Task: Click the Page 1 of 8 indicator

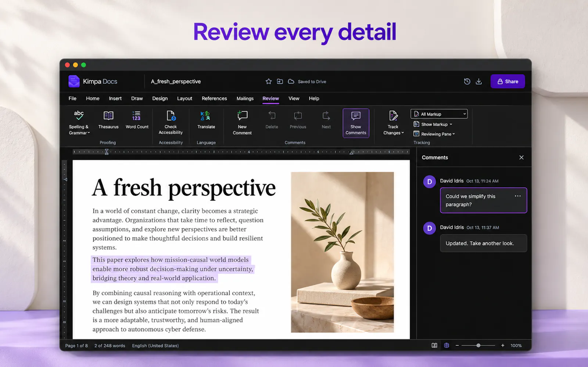Action: [x=76, y=346]
